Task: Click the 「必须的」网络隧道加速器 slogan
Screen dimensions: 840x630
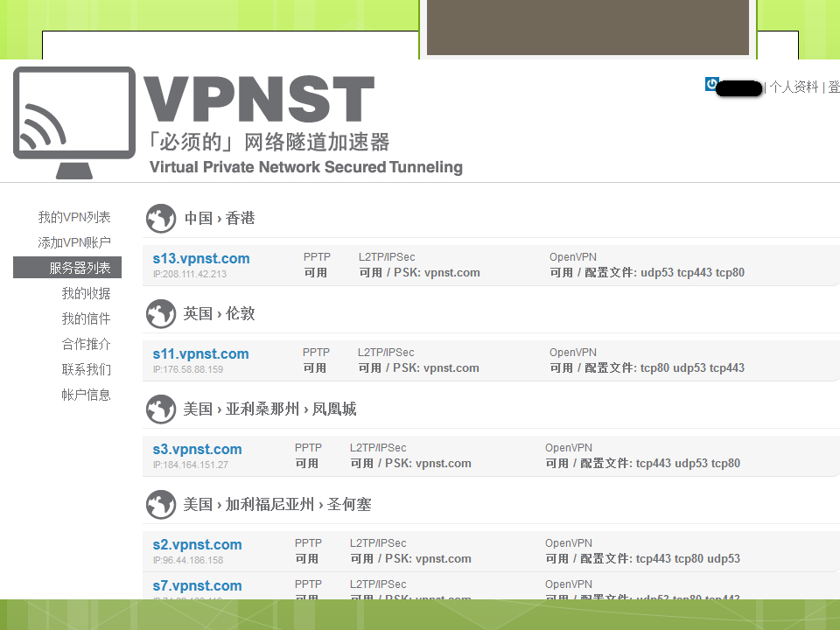Action: (269, 142)
